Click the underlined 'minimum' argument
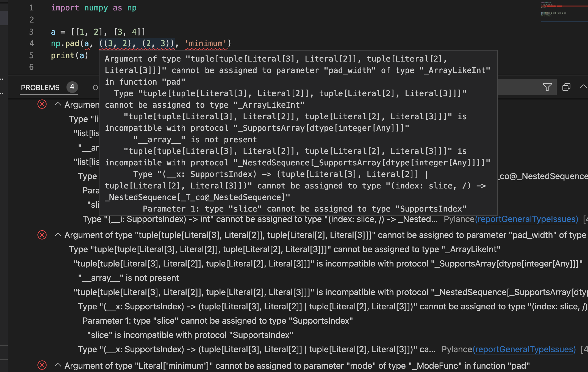This screenshot has height=372, width=588. [x=206, y=43]
